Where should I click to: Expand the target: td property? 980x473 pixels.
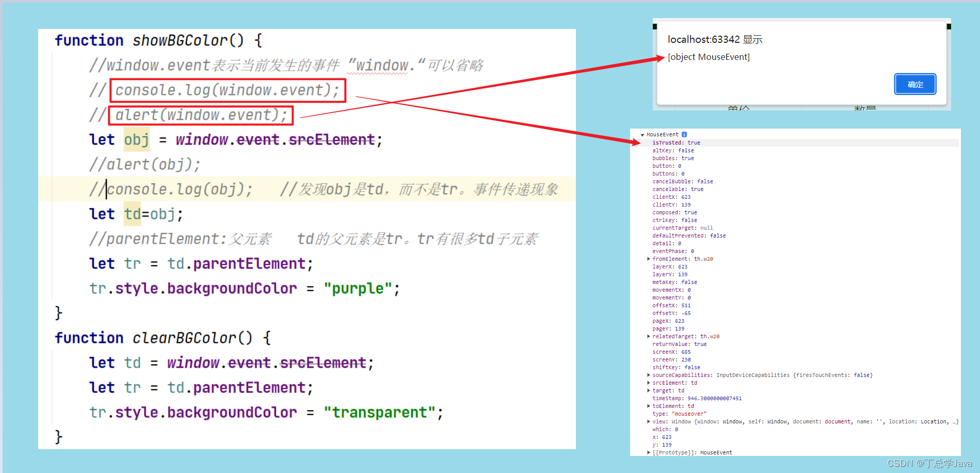tap(649, 390)
